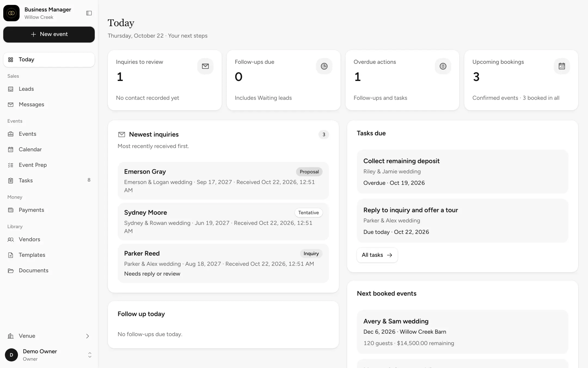Open the Collect remaining deposit task
Image resolution: width=588 pixels, height=368 pixels.
pyautogui.click(x=463, y=172)
